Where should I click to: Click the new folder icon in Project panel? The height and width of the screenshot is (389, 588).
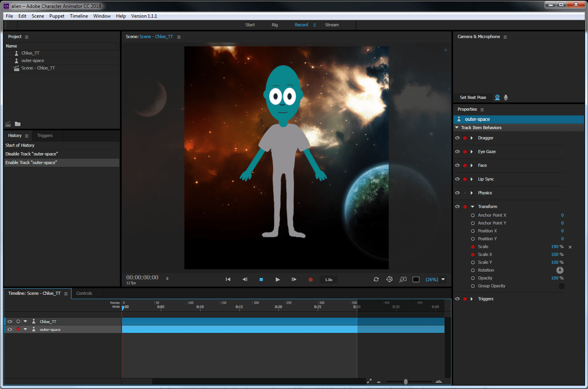[18, 124]
